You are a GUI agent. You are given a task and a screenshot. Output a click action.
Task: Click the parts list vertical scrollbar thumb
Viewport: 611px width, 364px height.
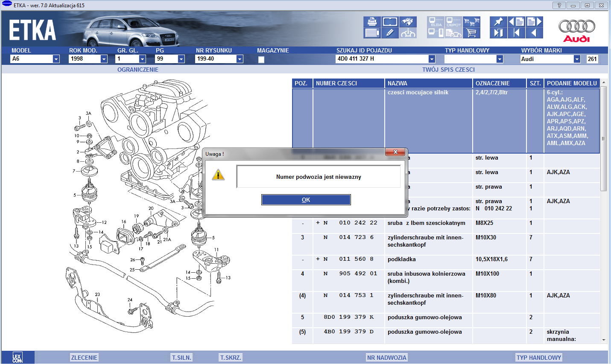603,139
